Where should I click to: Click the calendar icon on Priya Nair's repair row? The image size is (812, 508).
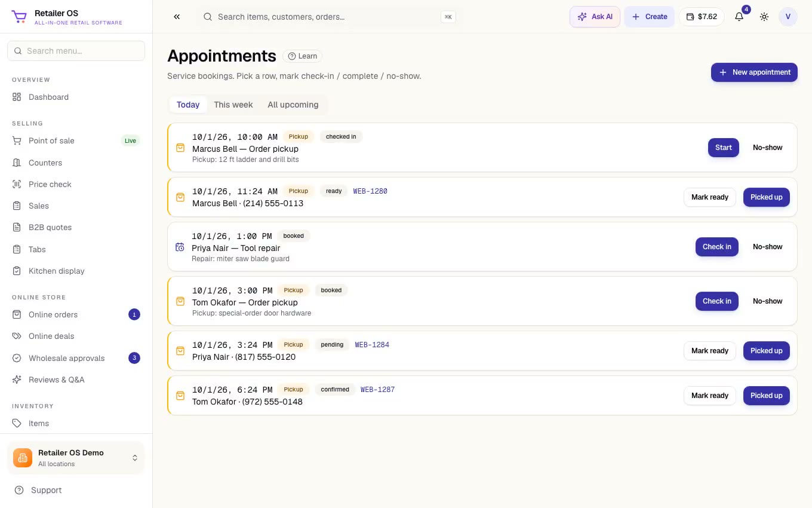click(180, 247)
